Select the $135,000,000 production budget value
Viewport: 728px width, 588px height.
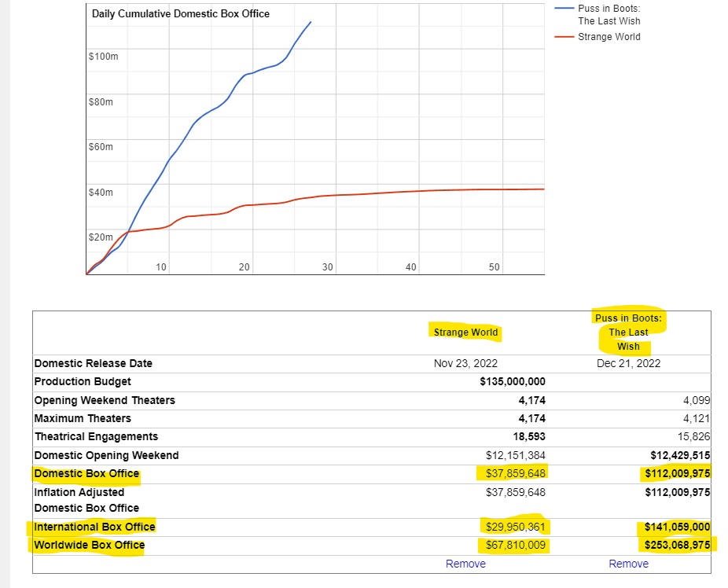(512, 381)
